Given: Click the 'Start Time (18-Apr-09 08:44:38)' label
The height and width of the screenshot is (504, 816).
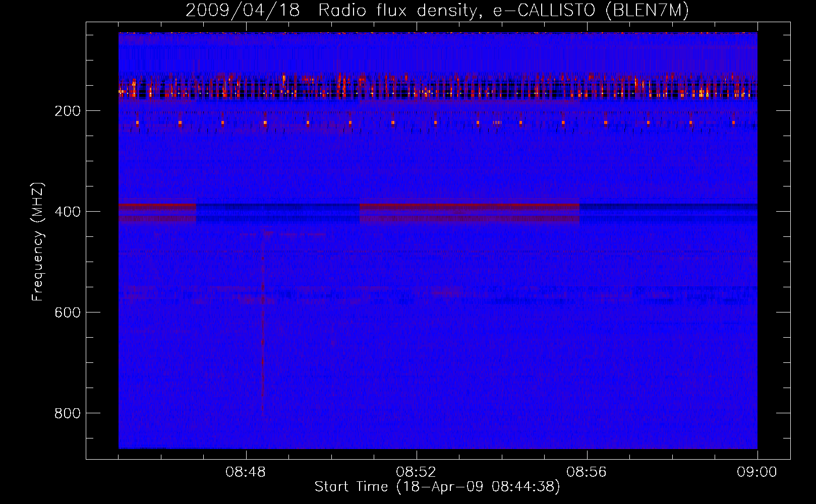Looking at the screenshot, I should click(x=437, y=487).
